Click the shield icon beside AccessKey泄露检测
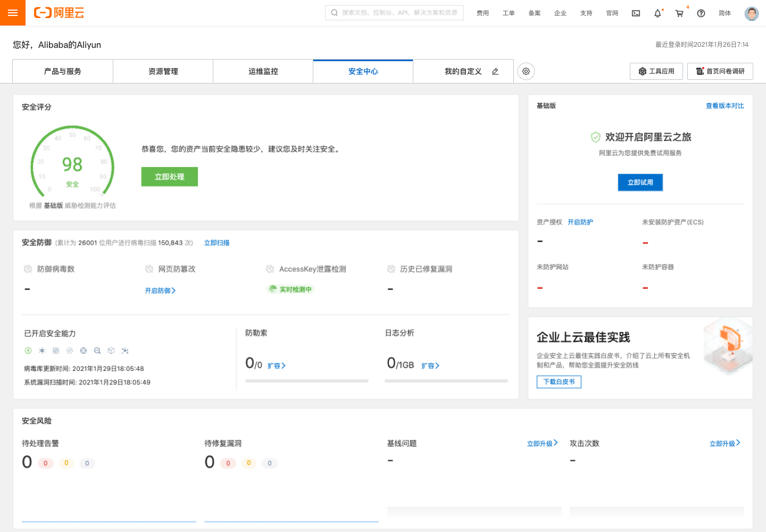Viewport: 766px width, 532px height. click(x=270, y=269)
